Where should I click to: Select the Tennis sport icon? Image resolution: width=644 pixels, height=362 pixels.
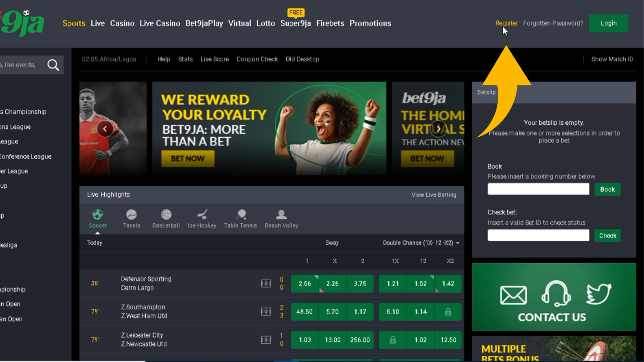[131, 215]
